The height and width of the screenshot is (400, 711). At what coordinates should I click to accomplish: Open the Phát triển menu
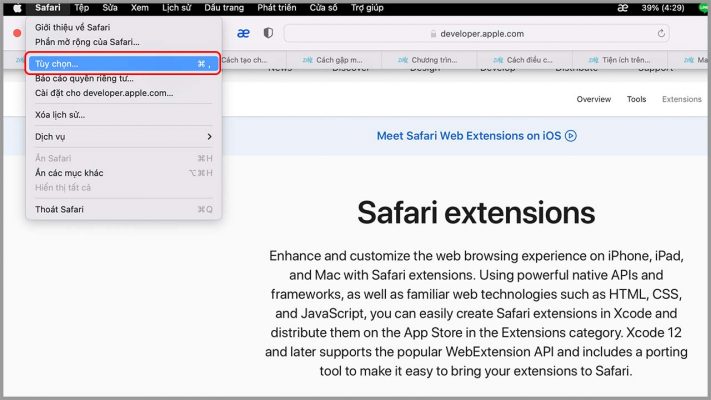(277, 7)
